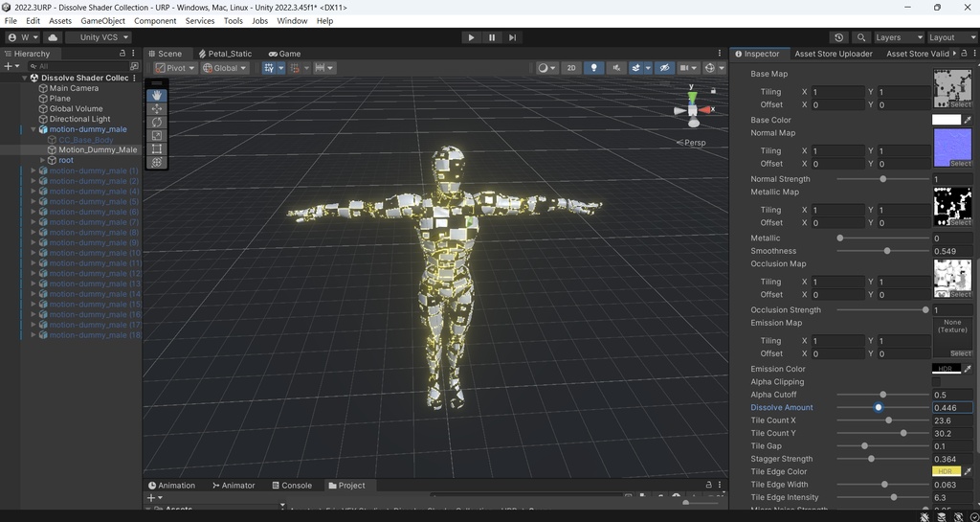Image resolution: width=980 pixels, height=522 pixels.
Task: Pick Base Color with the eyedropper icon
Action: pyautogui.click(x=969, y=120)
